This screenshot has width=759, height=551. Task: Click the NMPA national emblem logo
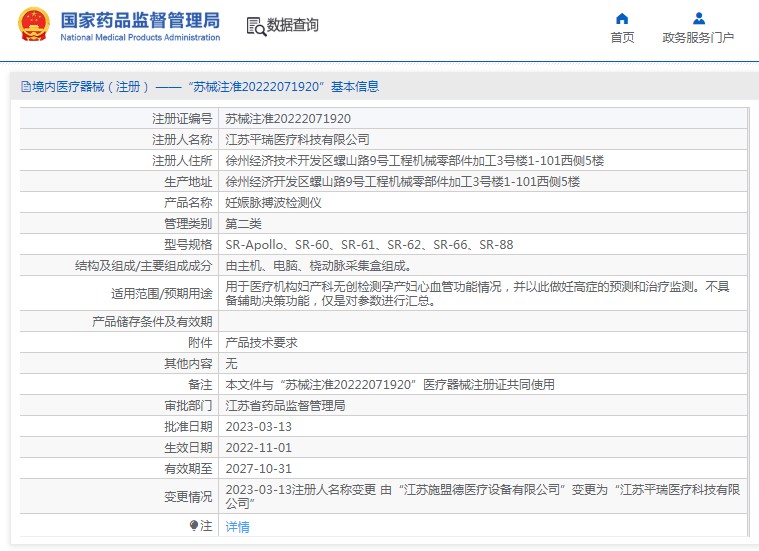pos(34,24)
